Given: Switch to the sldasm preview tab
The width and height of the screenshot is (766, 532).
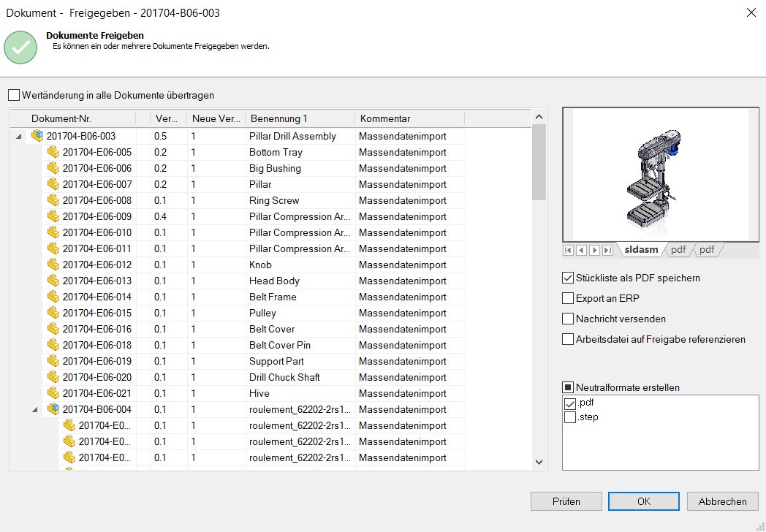Looking at the screenshot, I should click(641, 250).
